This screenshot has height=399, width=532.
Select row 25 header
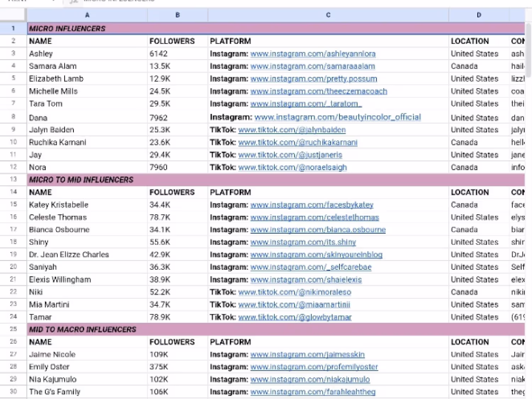click(x=13, y=329)
